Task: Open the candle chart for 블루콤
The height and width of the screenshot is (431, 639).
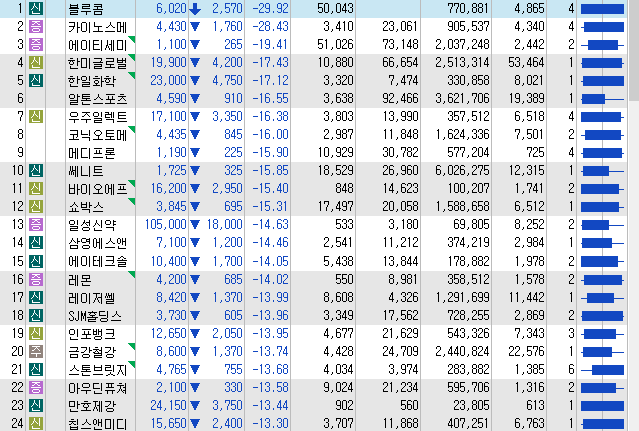Action: point(602,9)
